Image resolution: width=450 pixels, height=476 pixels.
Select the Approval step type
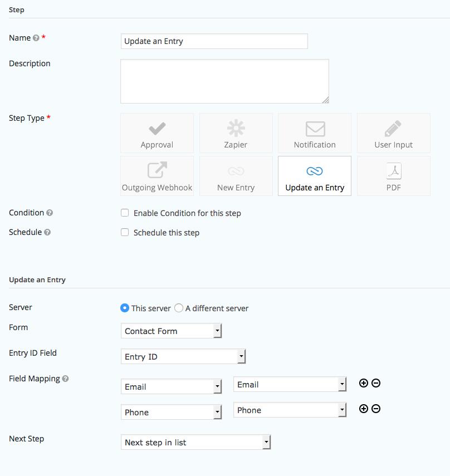(157, 134)
